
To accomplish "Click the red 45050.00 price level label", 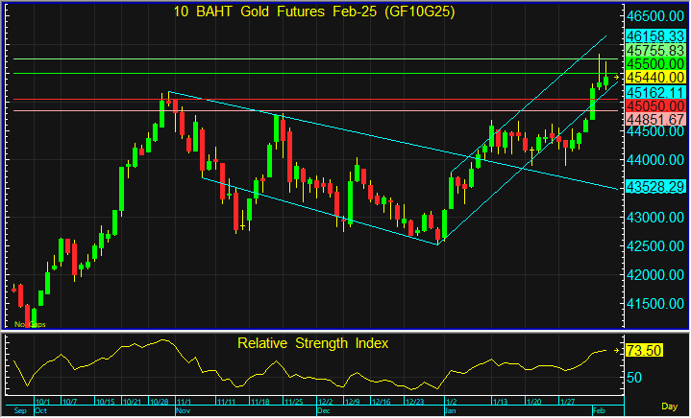I will (655, 105).
